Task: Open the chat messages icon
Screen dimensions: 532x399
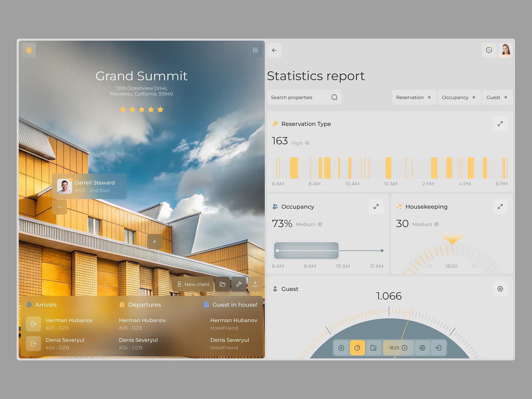Action: (x=489, y=50)
